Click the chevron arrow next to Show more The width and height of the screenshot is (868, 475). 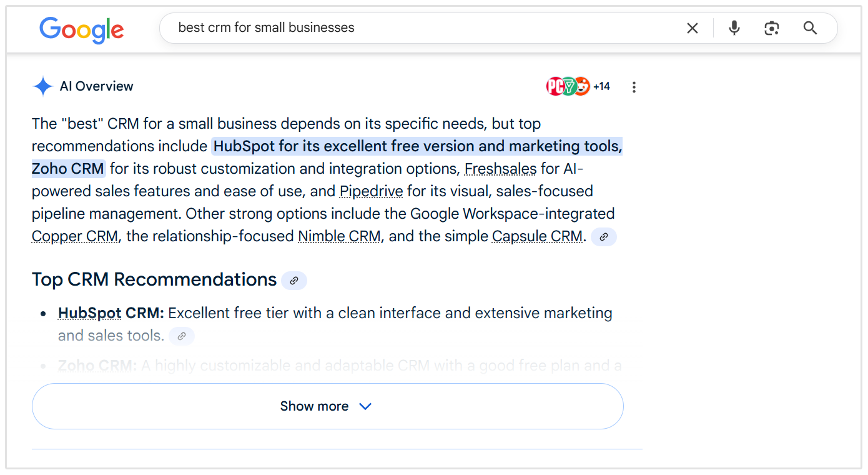(x=365, y=406)
